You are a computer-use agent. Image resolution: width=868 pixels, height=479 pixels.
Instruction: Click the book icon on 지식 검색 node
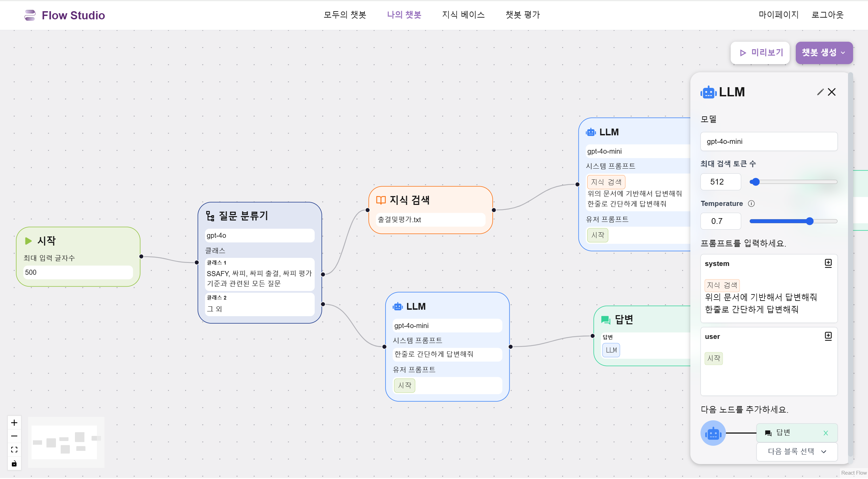pyautogui.click(x=380, y=200)
